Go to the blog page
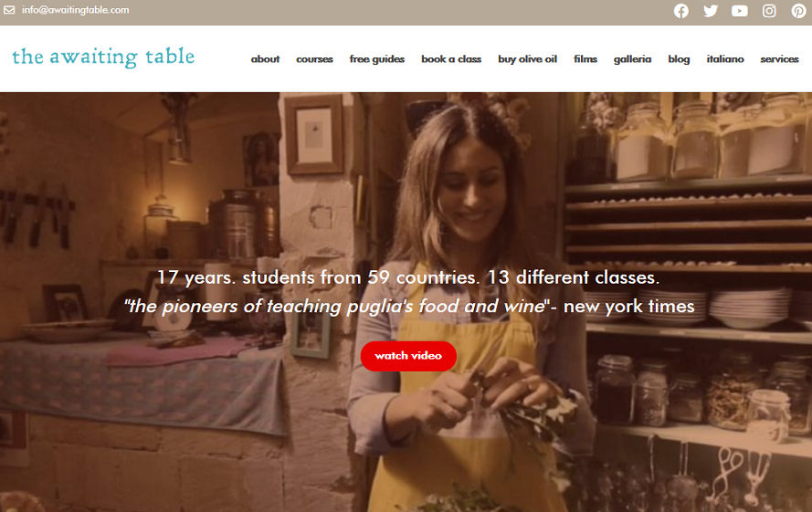Image resolution: width=812 pixels, height=512 pixels. click(679, 59)
